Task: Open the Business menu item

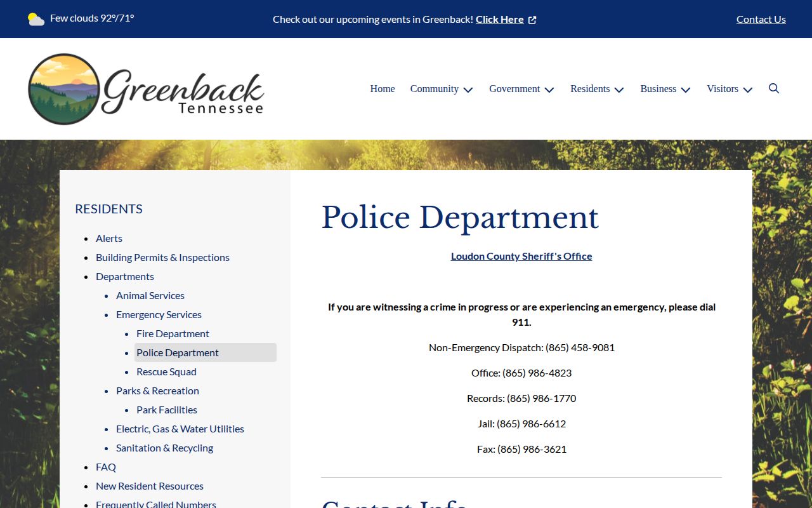Action: pyautogui.click(x=658, y=89)
